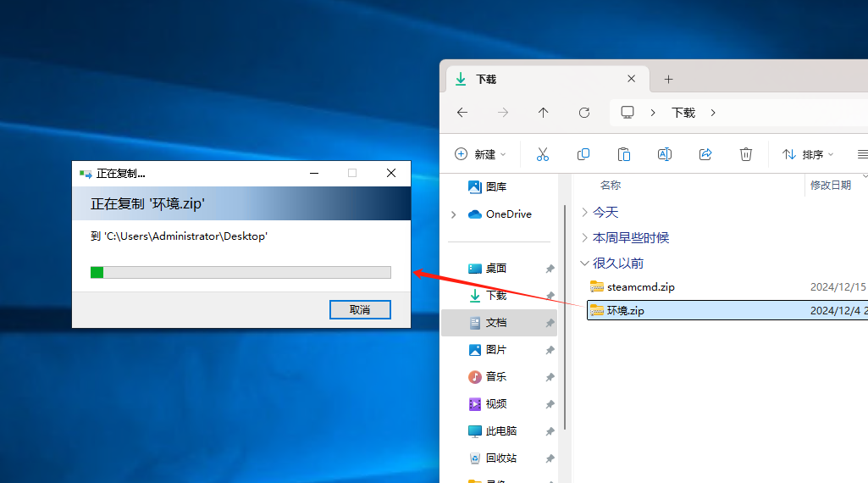Add a new Explorer tab
Image resolution: width=868 pixels, height=483 pixels.
(668, 79)
